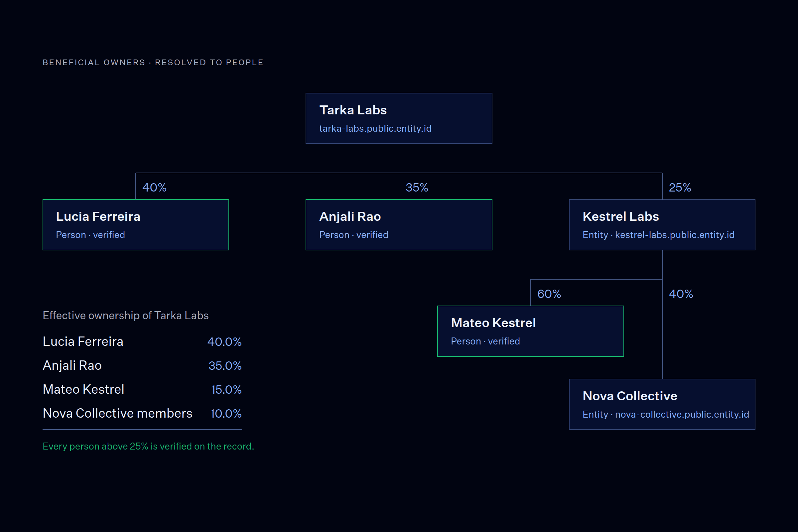798x532 pixels.
Task: Click Person · verified under Mateo Kestrel
Action: coord(485,341)
